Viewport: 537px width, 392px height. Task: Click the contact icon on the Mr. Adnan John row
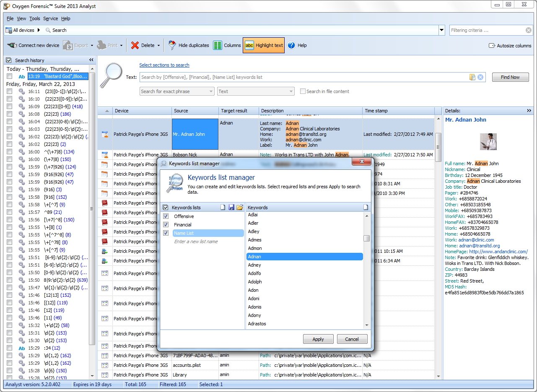coord(105,134)
